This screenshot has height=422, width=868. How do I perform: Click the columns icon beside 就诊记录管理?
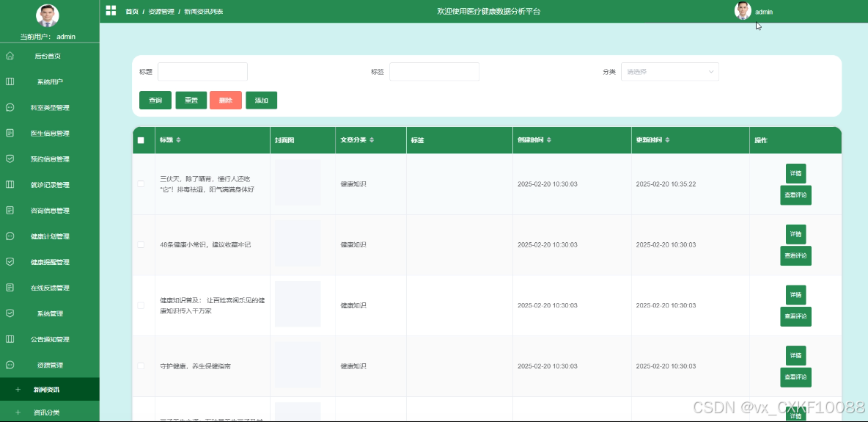[10, 185]
